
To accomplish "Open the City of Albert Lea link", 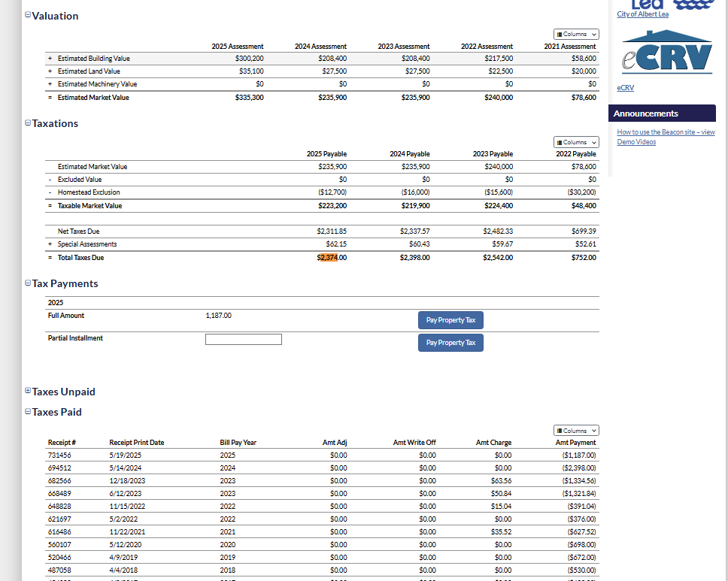I will point(642,14).
